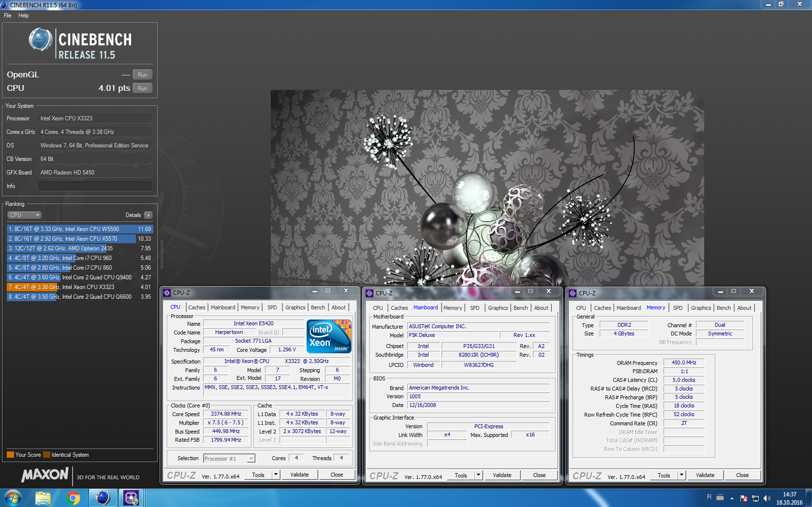This screenshot has width=812, height=507.
Task: Click Validate in the CPU-Z Memory window
Action: pyautogui.click(x=705, y=475)
